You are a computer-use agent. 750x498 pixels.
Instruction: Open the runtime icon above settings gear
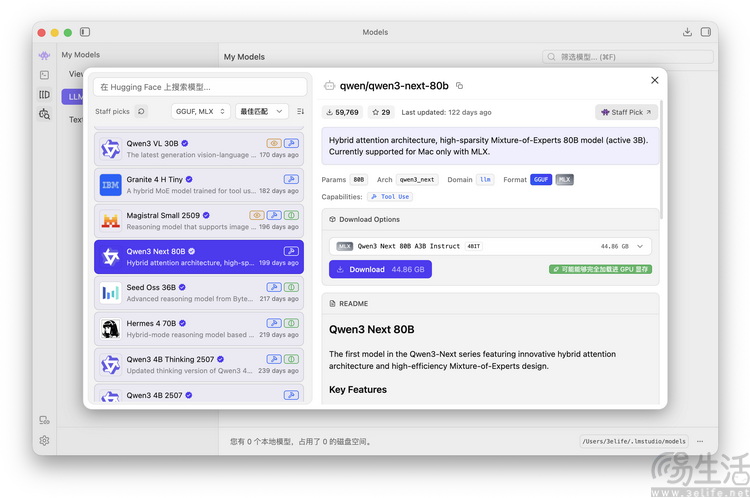point(44,420)
